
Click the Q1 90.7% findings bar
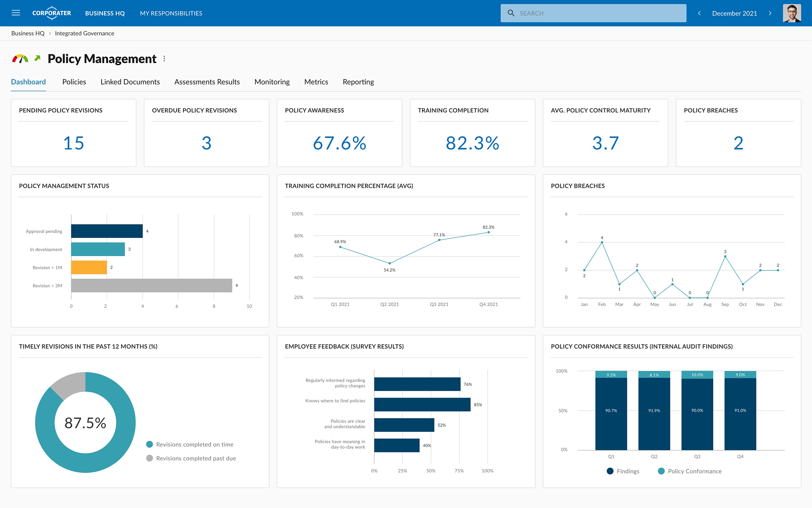pyautogui.click(x=611, y=414)
